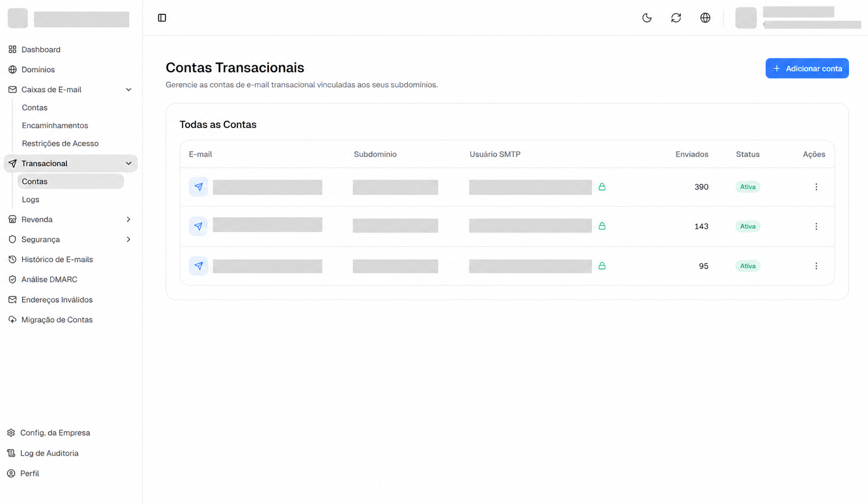The height and width of the screenshot is (504, 868).
Task: Click the Adicionar conta button
Action: pos(807,69)
